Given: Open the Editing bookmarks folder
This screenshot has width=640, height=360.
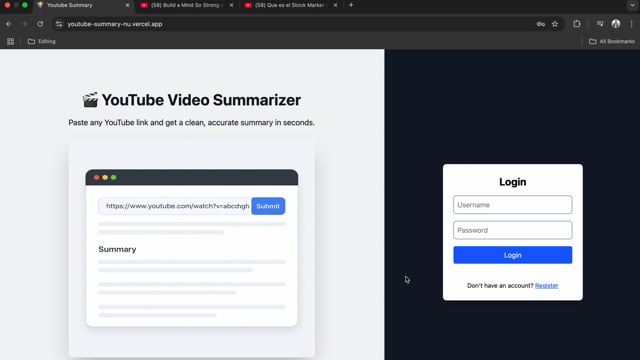Looking at the screenshot, I should point(42,41).
